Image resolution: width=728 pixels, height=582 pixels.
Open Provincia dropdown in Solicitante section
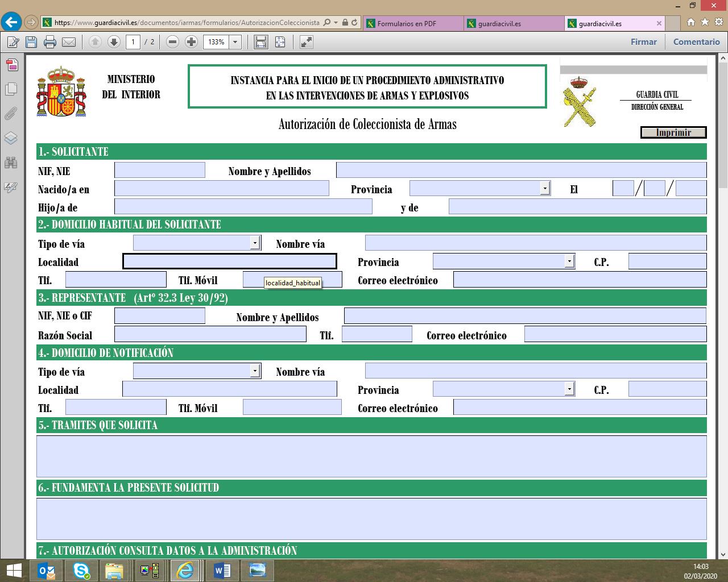tap(545, 188)
